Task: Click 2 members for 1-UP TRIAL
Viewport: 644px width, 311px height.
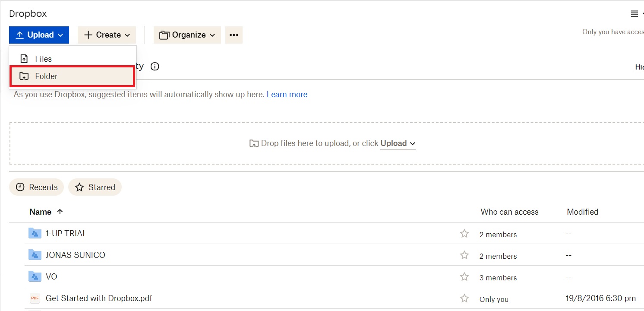Action: pyautogui.click(x=498, y=235)
